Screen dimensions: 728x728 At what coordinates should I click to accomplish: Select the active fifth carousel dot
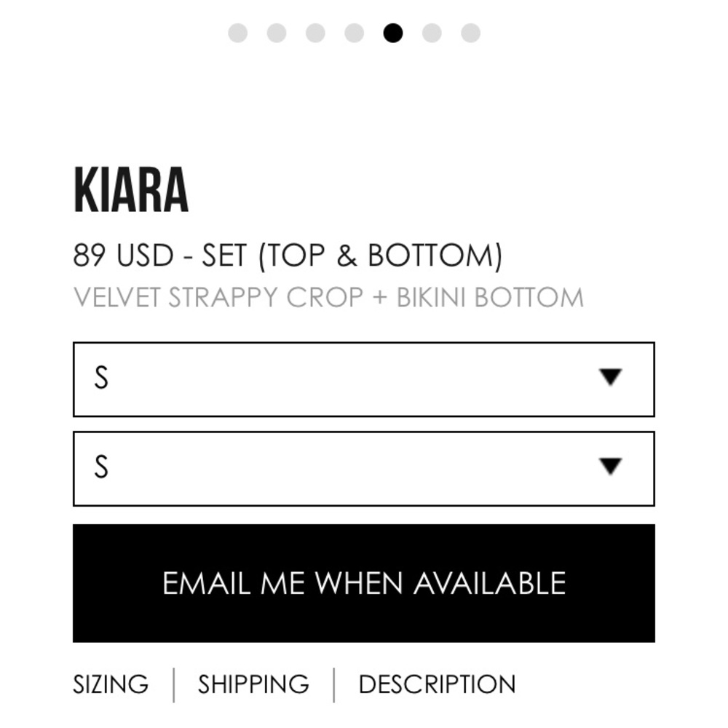click(x=393, y=33)
